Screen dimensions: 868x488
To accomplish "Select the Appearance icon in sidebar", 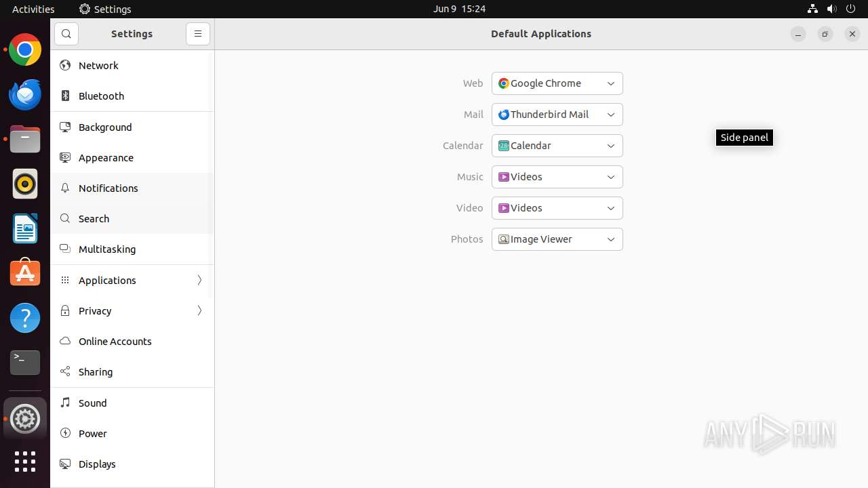I will click(65, 157).
